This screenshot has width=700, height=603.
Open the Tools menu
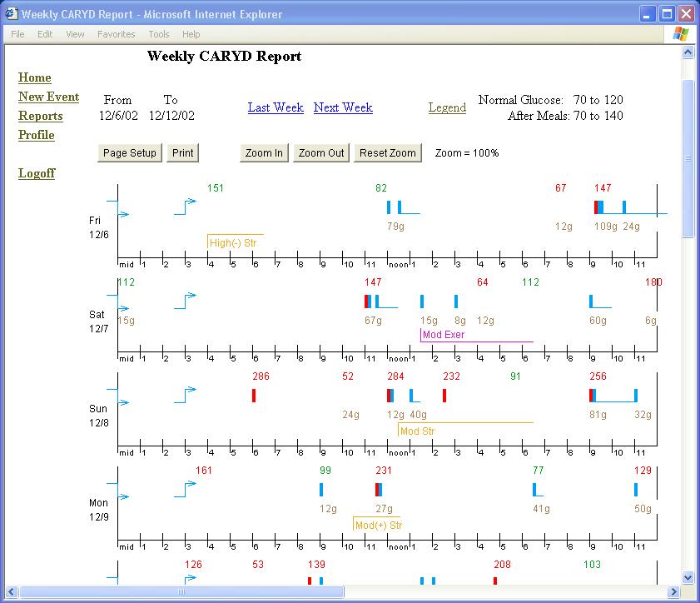coord(159,34)
